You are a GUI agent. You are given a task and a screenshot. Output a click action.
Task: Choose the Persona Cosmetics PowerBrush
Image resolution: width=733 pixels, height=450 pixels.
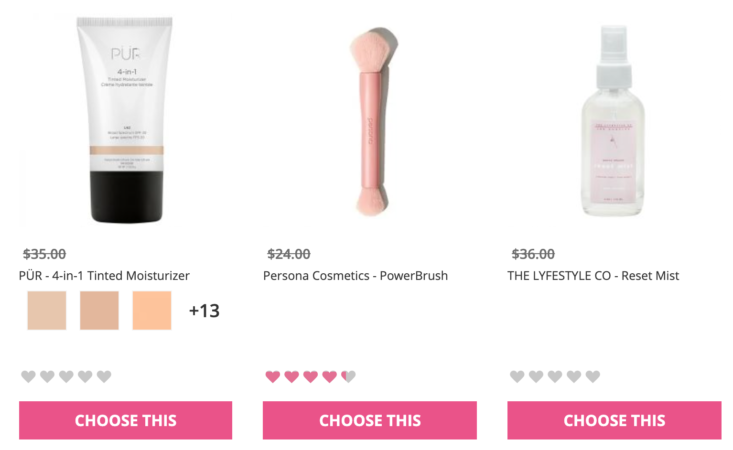(x=370, y=420)
